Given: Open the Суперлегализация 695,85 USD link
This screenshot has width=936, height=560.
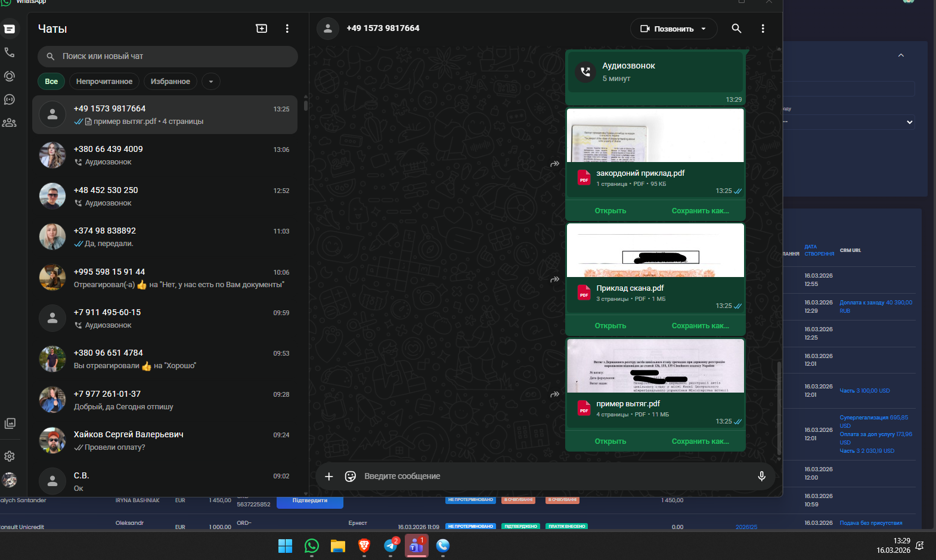Looking at the screenshot, I should pyautogui.click(x=874, y=421).
